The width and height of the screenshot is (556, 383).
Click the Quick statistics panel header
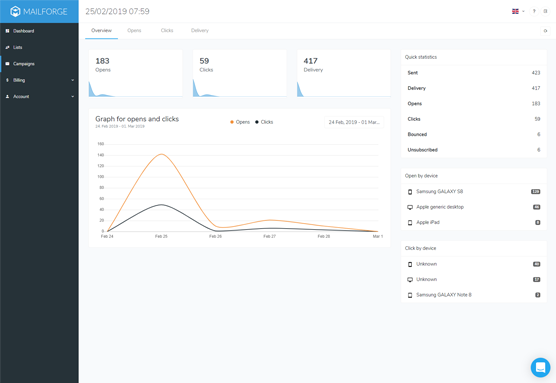pyautogui.click(x=474, y=57)
